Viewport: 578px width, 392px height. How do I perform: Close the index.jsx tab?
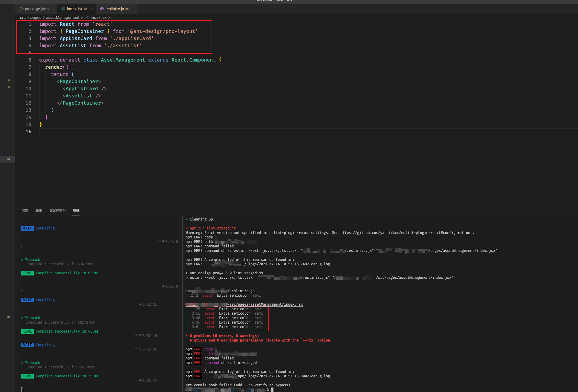click(x=91, y=9)
